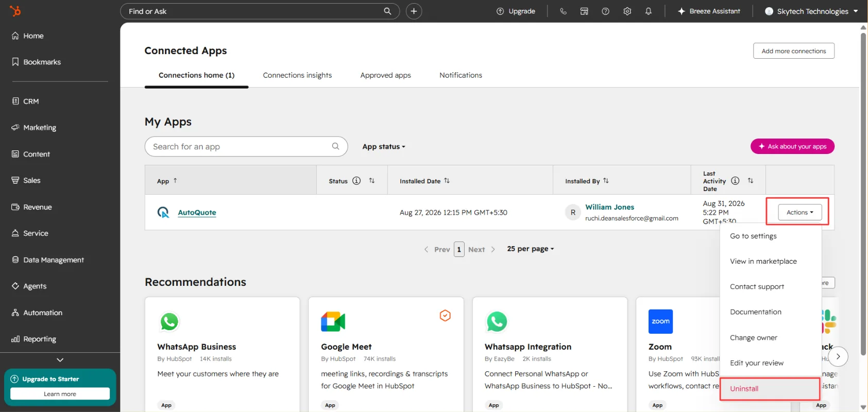The width and height of the screenshot is (868, 412).
Task: Sort by Last Activity Date column
Action: 751,181
